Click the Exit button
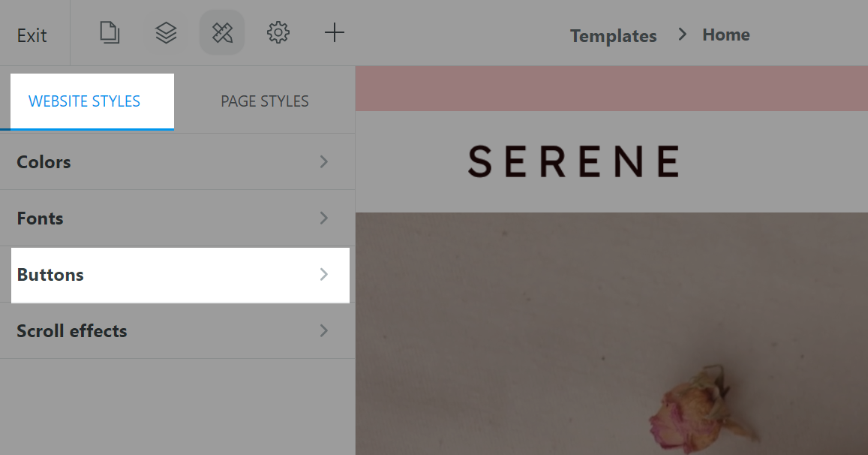The height and width of the screenshot is (455, 868). pyautogui.click(x=32, y=35)
